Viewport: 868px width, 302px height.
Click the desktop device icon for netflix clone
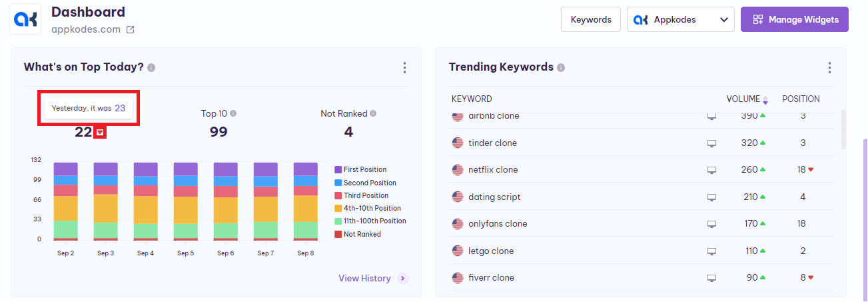pyautogui.click(x=711, y=171)
